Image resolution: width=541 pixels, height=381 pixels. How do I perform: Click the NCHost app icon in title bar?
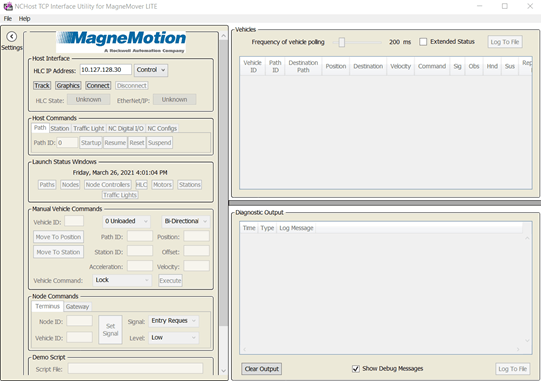(x=8, y=6)
